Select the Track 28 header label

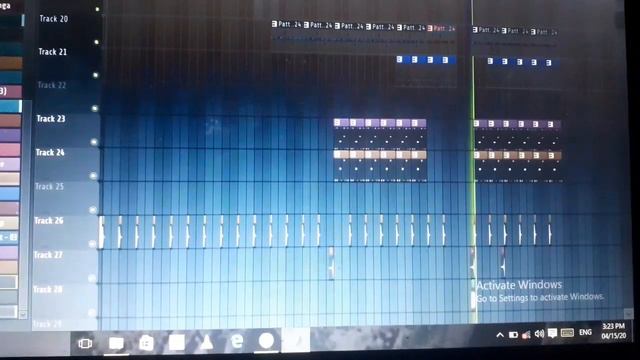tap(47, 289)
